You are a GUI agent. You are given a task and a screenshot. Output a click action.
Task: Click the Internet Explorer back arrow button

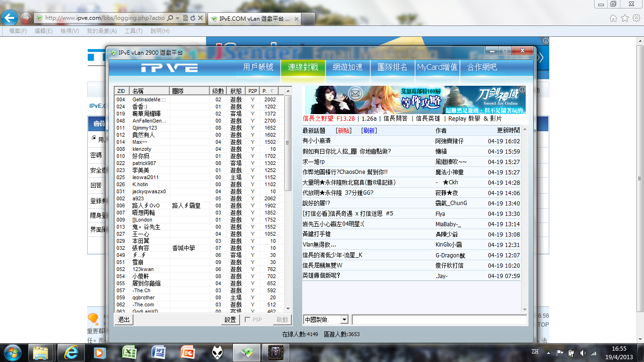(x=10, y=18)
